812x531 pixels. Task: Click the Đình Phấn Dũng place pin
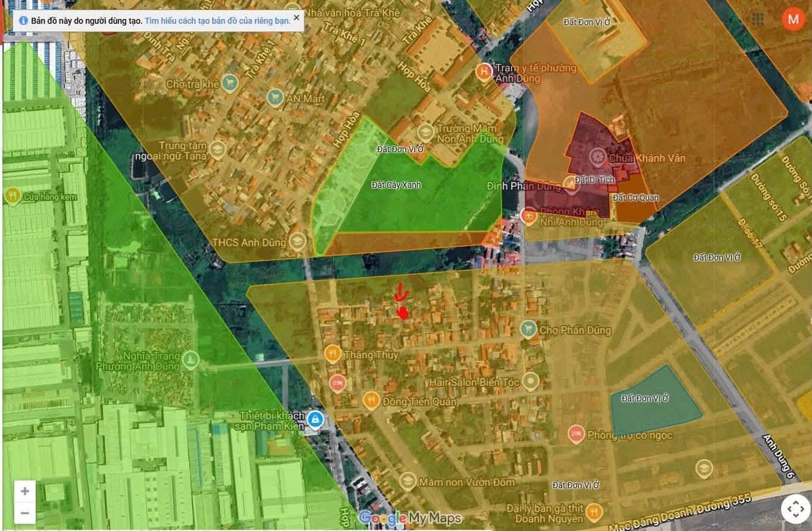pyautogui.click(x=572, y=185)
